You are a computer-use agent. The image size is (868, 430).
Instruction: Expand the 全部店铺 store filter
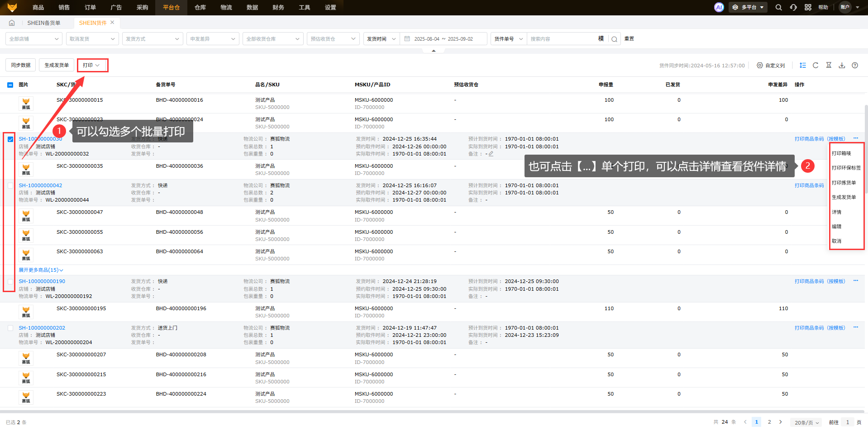tap(34, 39)
